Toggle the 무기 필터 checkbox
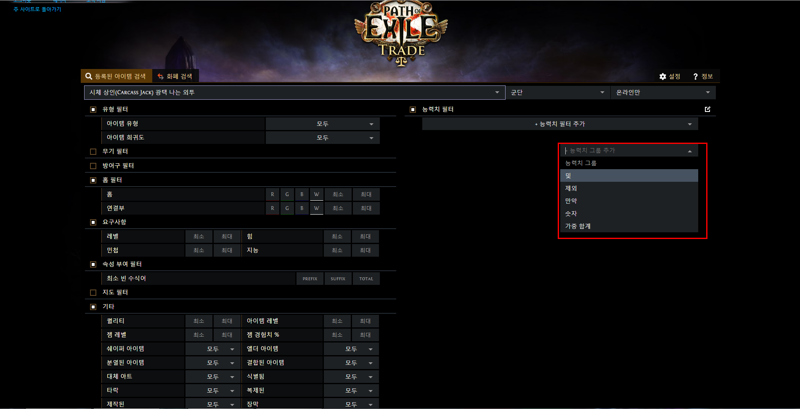This screenshot has height=409, width=800. (93, 152)
